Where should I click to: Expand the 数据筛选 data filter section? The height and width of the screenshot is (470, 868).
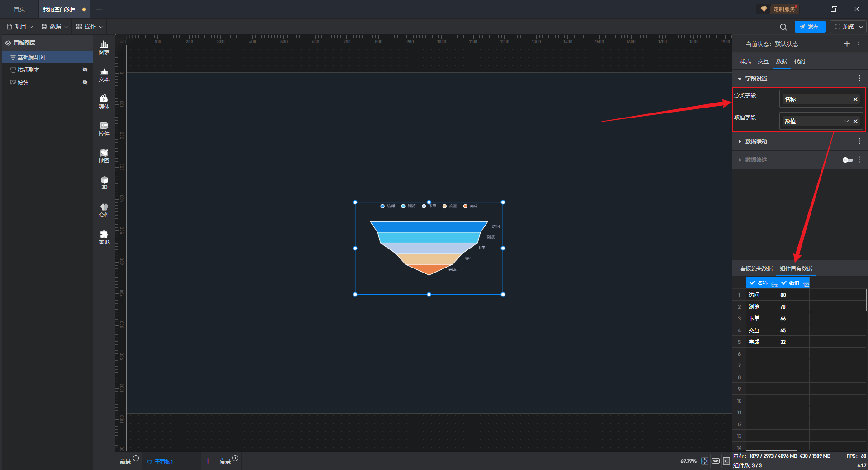pos(740,160)
